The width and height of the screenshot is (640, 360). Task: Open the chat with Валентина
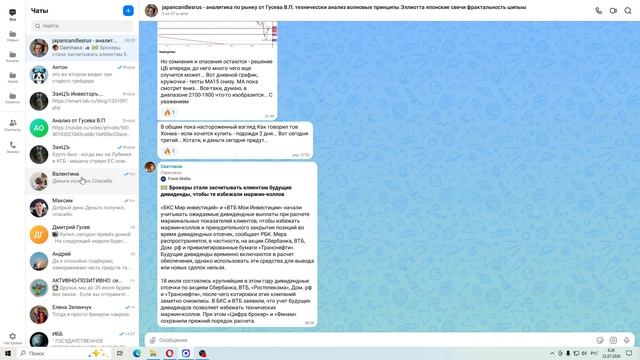point(82,181)
